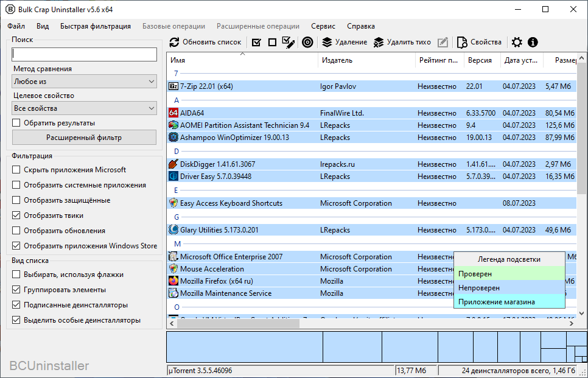Viewport: 588px width, 378px height.
Task: Open the info icon in the toolbar
Action: coord(533,43)
